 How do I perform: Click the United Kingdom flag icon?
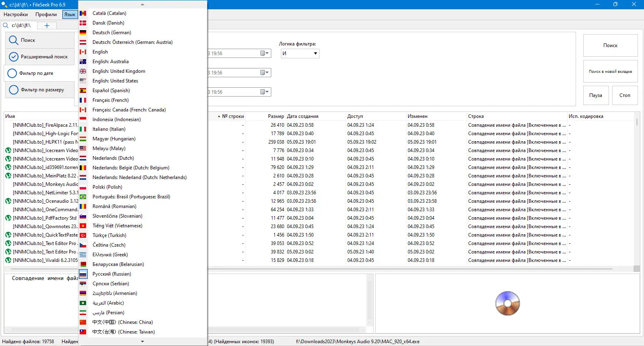[x=83, y=71]
